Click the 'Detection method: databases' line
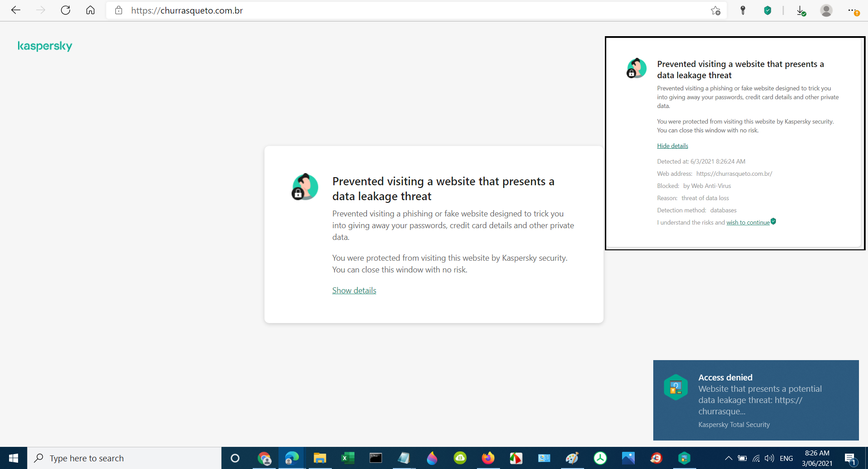This screenshot has height=469, width=868. [x=697, y=210]
